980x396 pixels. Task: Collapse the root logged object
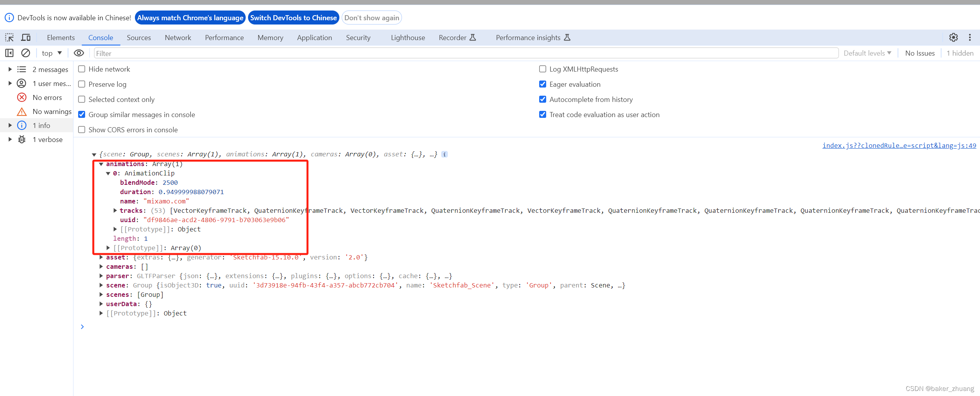94,155
